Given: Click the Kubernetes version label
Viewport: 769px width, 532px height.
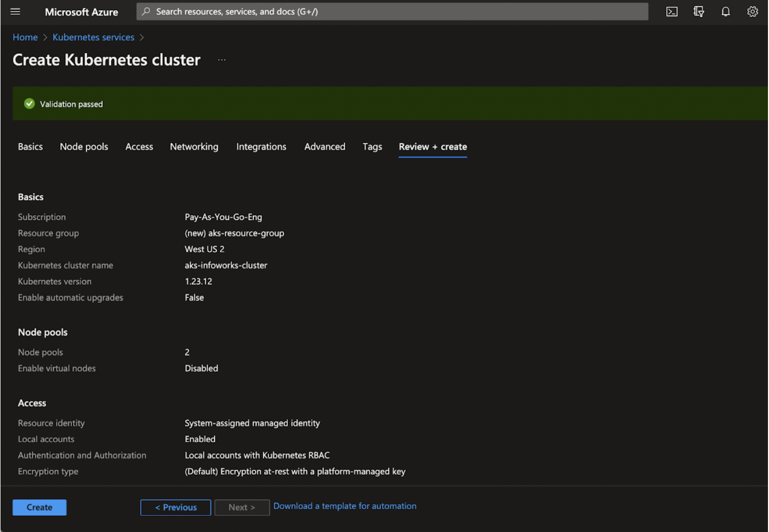Looking at the screenshot, I should pos(55,281).
